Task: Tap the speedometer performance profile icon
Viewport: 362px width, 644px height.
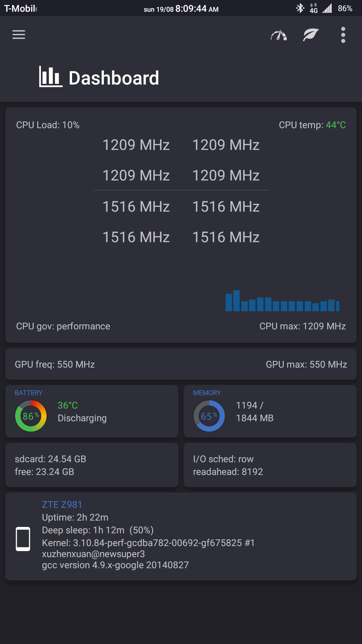Action: click(279, 35)
